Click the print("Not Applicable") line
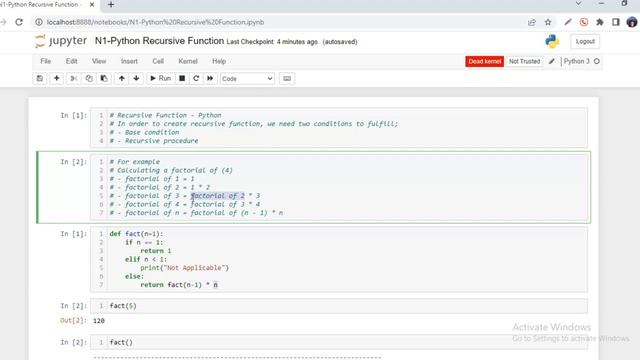Image resolution: width=640 pixels, height=360 pixels. pos(184,268)
